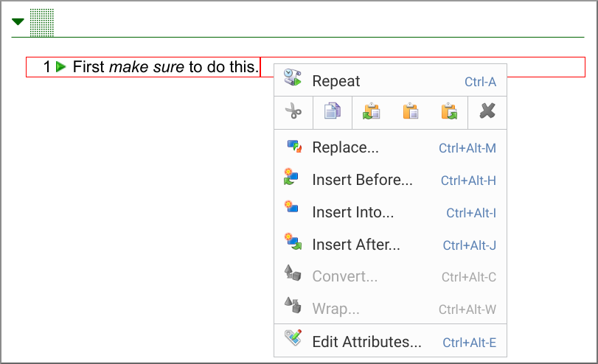Click the italic text 'make sure'
This screenshot has height=364, width=598.
[x=147, y=67]
